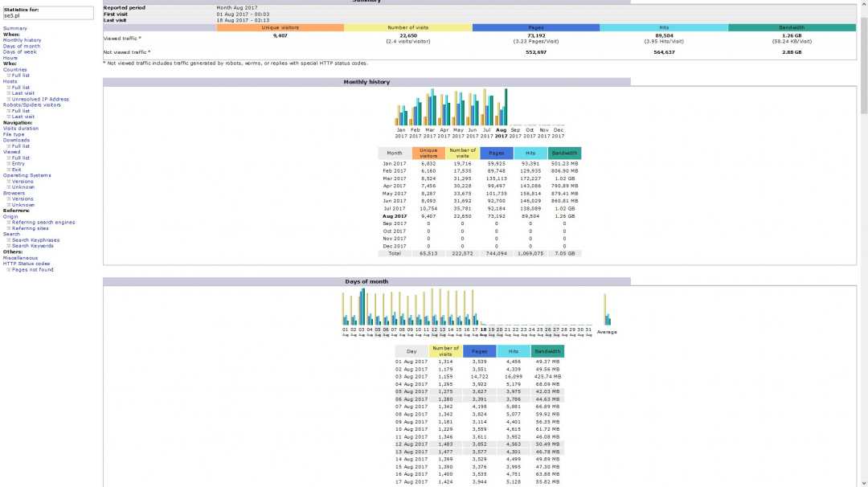Click the bullet icon beside Referring sites

pos(9,228)
